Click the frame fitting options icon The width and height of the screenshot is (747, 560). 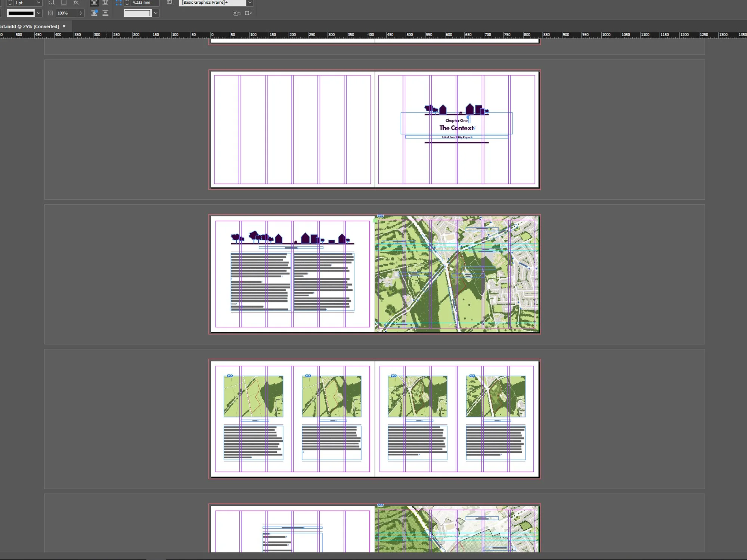pyautogui.click(x=170, y=3)
